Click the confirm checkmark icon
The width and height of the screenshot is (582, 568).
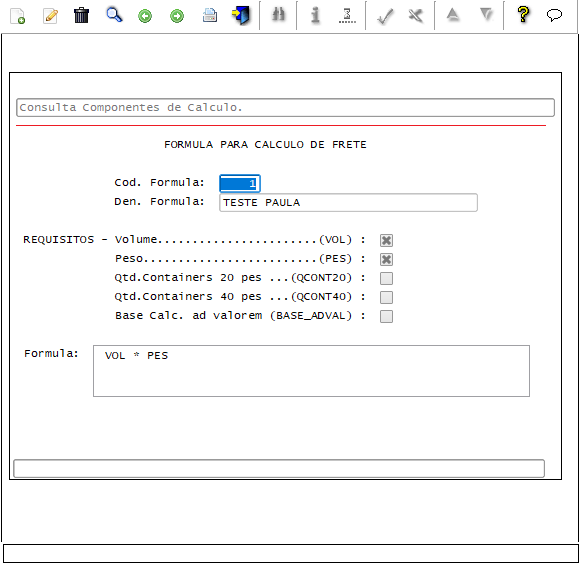point(385,16)
